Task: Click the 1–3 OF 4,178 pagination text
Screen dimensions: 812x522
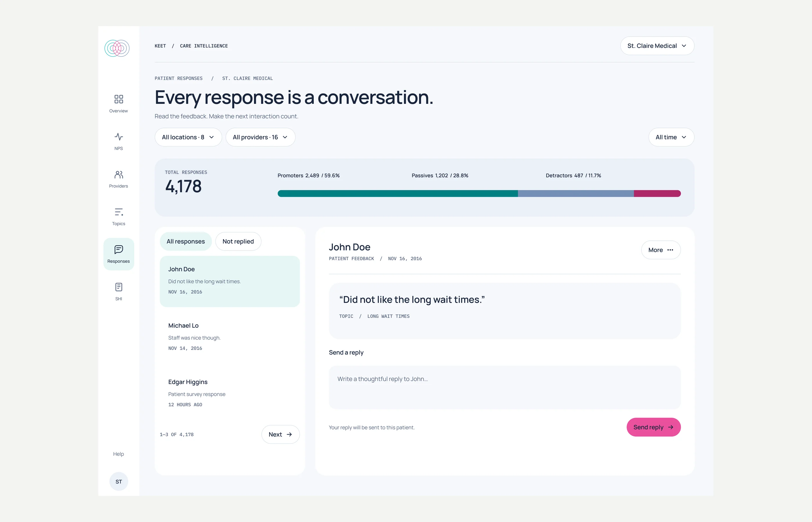Action: click(x=177, y=434)
